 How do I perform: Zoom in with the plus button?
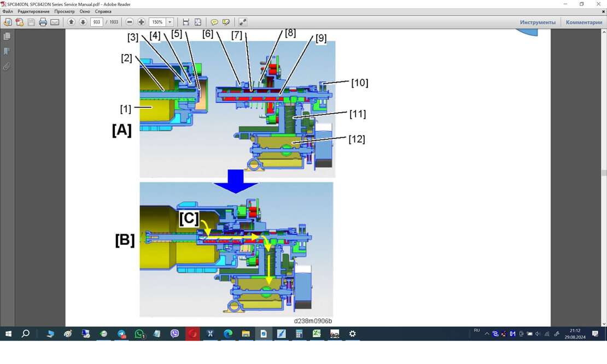(x=142, y=22)
